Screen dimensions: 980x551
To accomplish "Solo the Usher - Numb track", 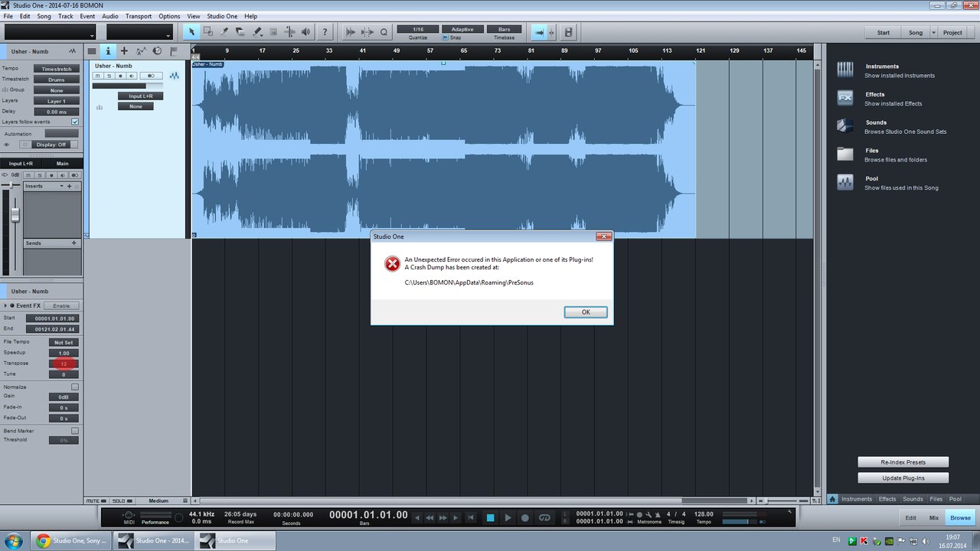I will pos(109,76).
